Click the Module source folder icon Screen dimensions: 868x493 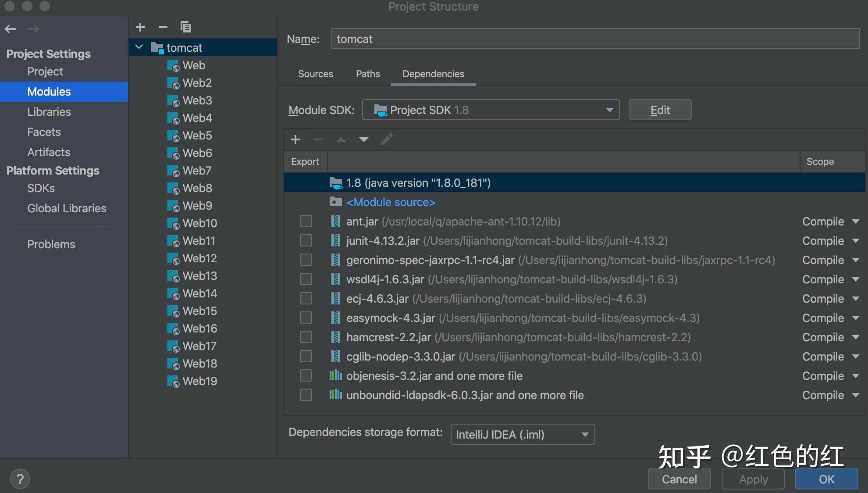[336, 202]
